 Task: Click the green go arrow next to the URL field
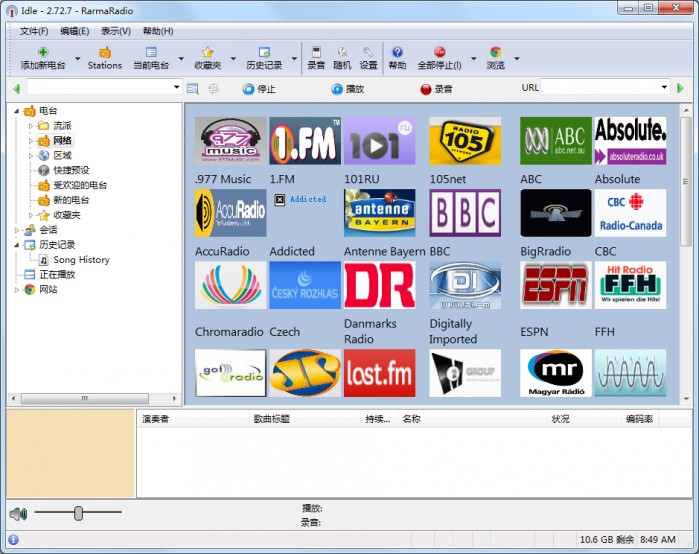click(x=680, y=88)
